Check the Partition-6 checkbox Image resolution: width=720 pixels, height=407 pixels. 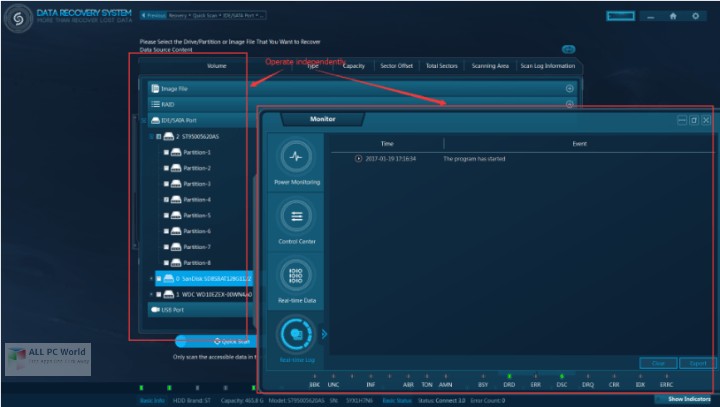click(x=166, y=231)
